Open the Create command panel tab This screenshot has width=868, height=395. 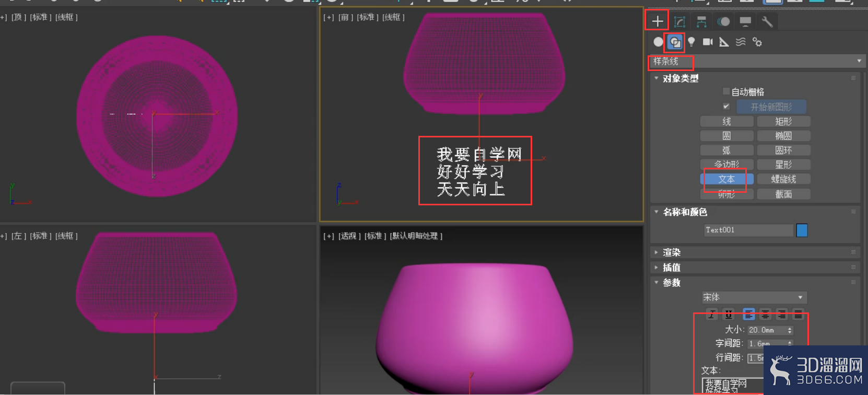pyautogui.click(x=658, y=21)
